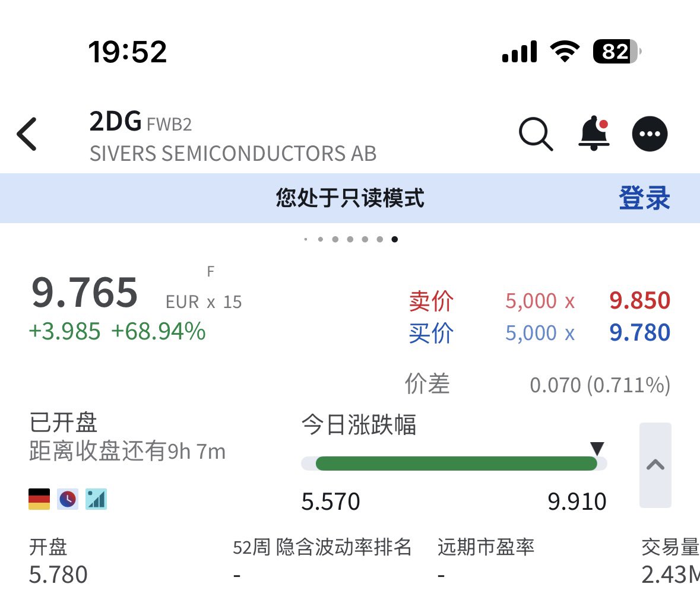The width and height of the screenshot is (700, 600).
Task: Tap the percent change +68.94%
Action: pos(159,331)
